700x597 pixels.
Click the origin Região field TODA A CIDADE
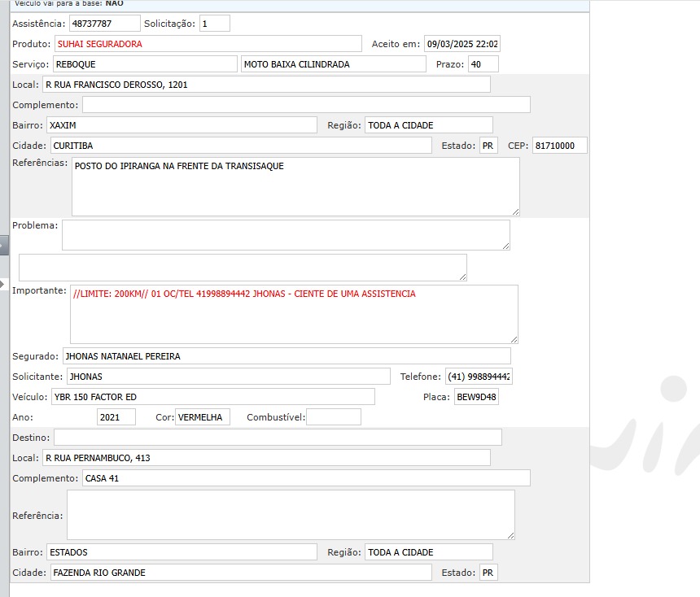429,125
